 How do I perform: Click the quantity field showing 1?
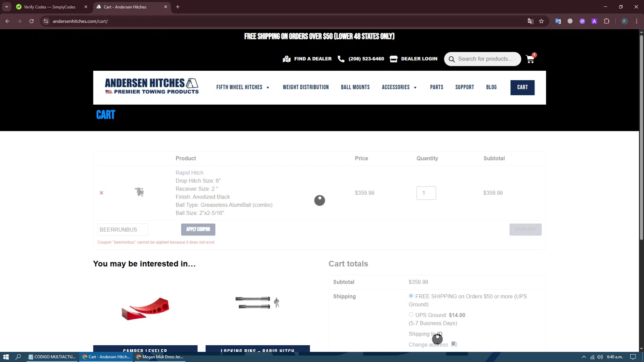[426, 193]
